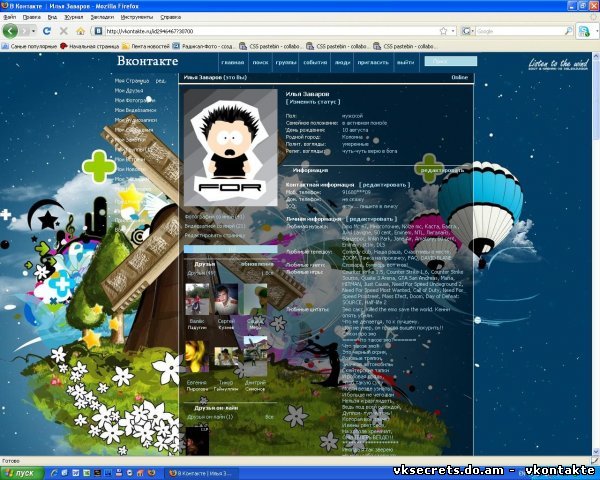Open the поиск tab in site header
The width and height of the screenshot is (600, 480).
pyautogui.click(x=260, y=62)
